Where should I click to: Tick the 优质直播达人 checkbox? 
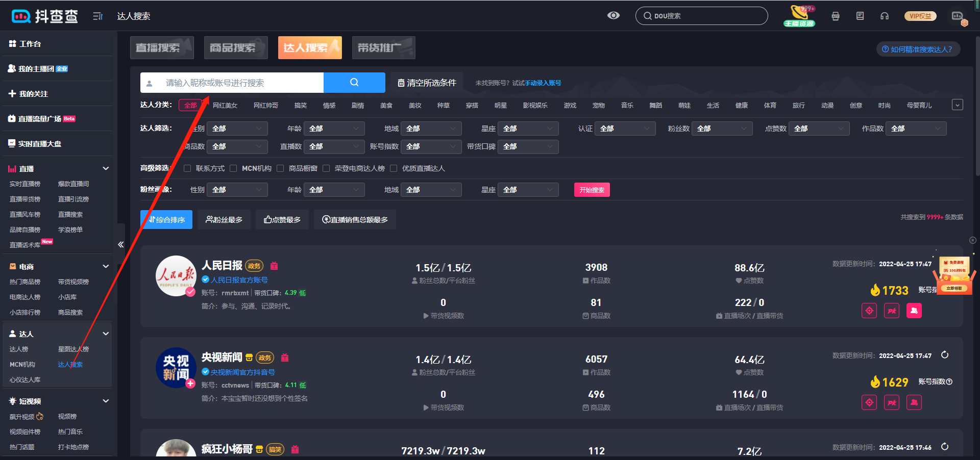coord(394,168)
